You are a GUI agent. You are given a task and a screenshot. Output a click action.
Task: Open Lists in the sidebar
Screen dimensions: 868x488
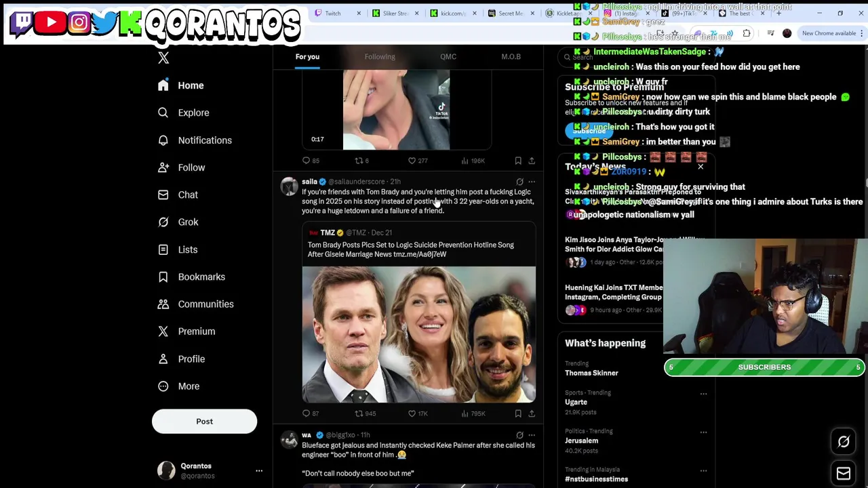[x=178, y=249]
